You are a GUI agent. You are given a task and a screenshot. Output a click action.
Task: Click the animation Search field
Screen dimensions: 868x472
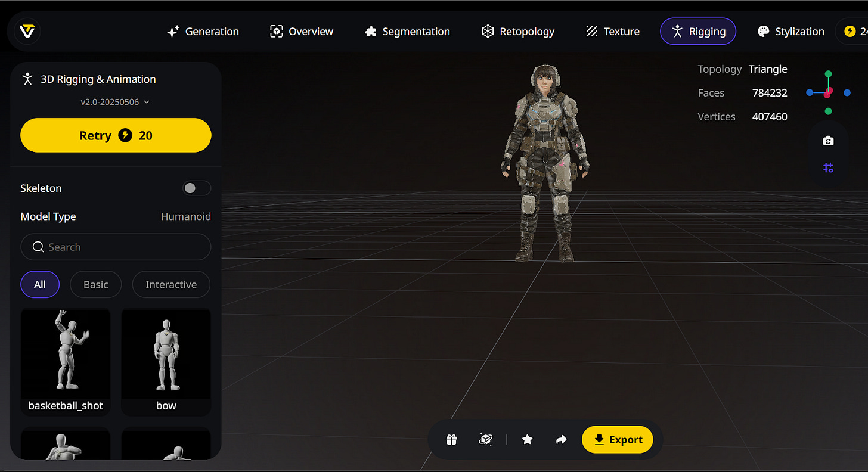pos(116,247)
